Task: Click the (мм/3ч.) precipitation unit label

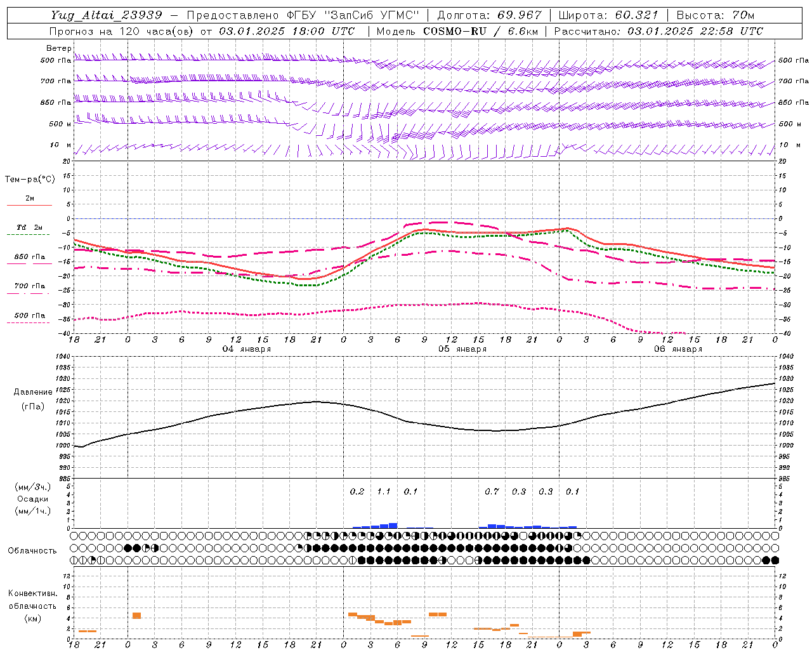Action: click(x=32, y=487)
